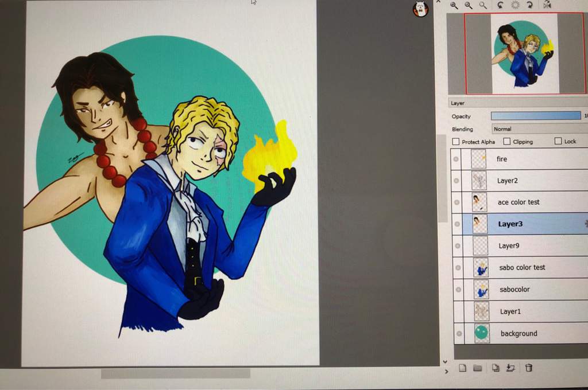588x390 pixels.
Task: Hide the sabo color test layer
Action: [x=458, y=267]
